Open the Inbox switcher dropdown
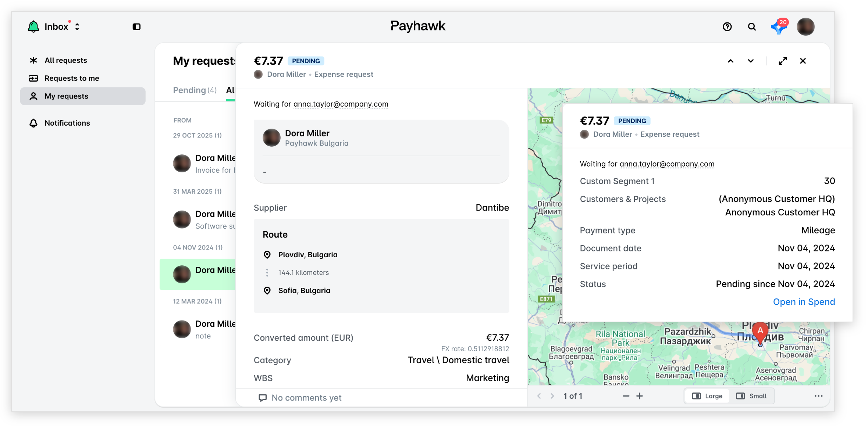 (x=62, y=26)
